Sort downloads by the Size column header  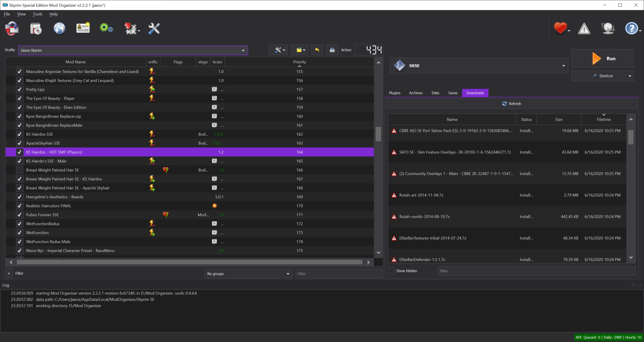[559, 119]
